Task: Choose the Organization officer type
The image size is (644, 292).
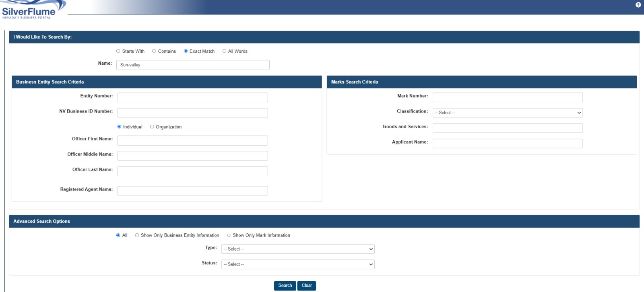Action: pyautogui.click(x=152, y=127)
